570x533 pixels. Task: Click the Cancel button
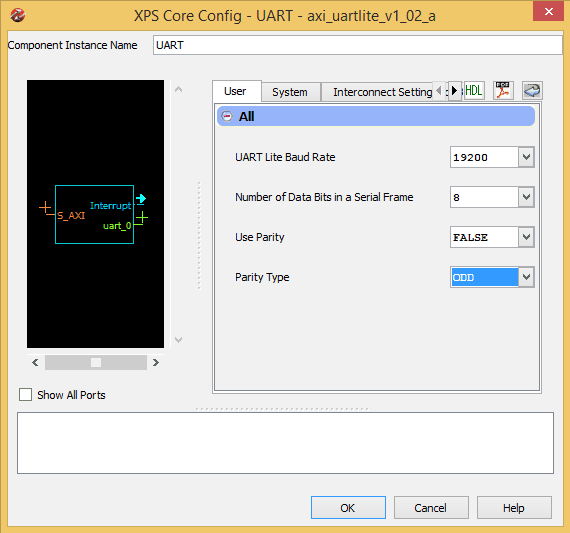point(431,508)
